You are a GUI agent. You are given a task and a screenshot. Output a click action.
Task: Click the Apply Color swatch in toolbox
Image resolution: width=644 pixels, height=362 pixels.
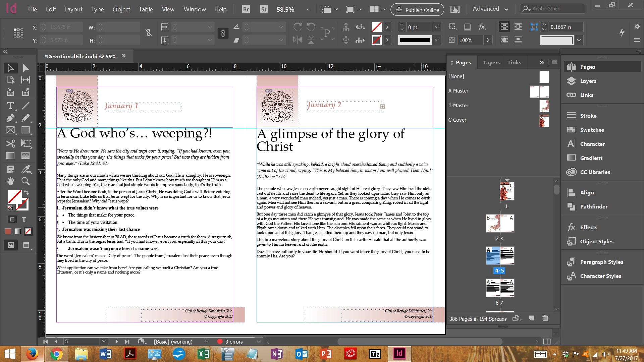(x=8, y=231)
